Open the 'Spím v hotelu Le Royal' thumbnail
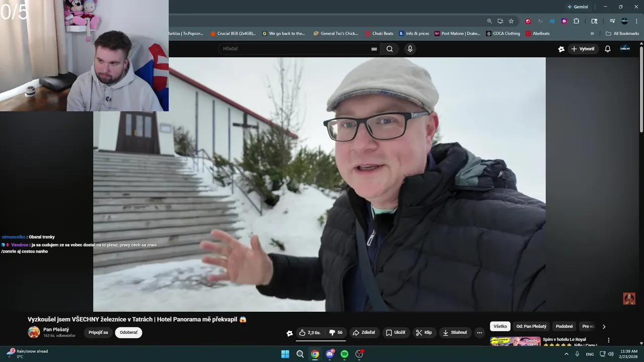The image size is (644, 362). click(x=515, y=341)
